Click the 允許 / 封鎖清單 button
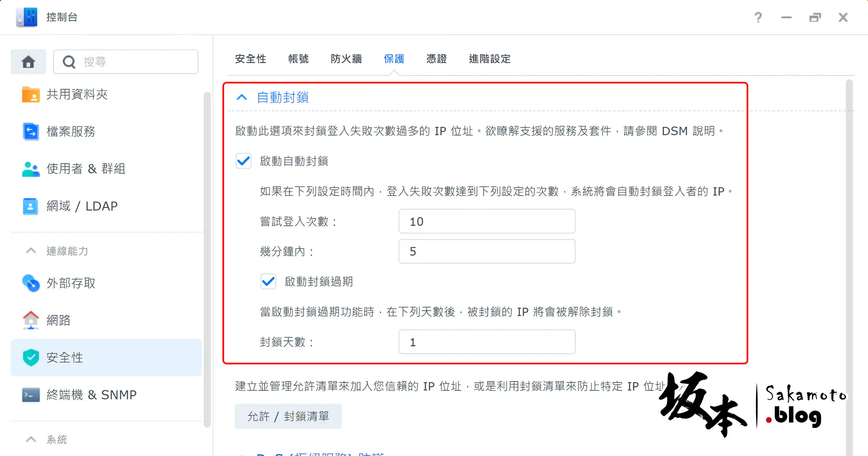The width and height of the screenshot is (868, 456). [288, 416]
